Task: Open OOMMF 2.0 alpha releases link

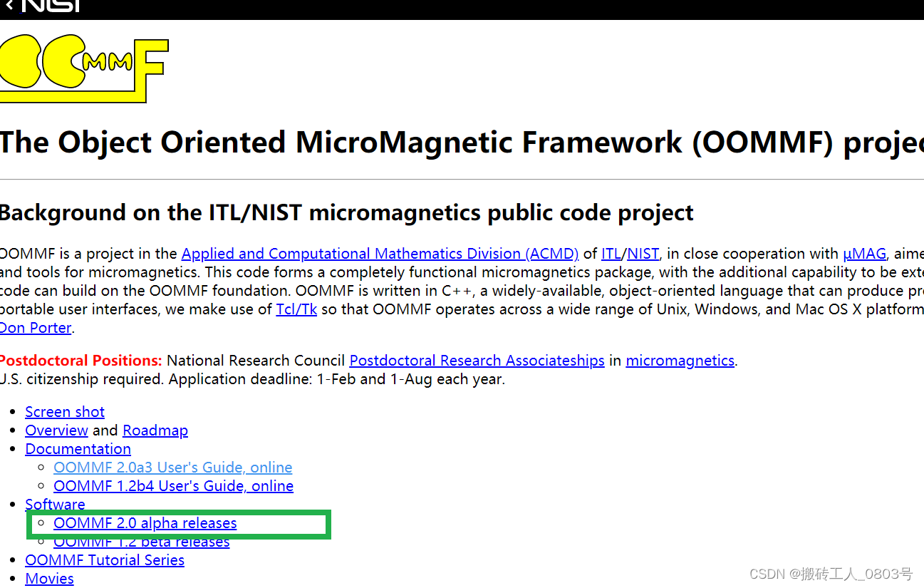Action: click(x=145, y=523)
